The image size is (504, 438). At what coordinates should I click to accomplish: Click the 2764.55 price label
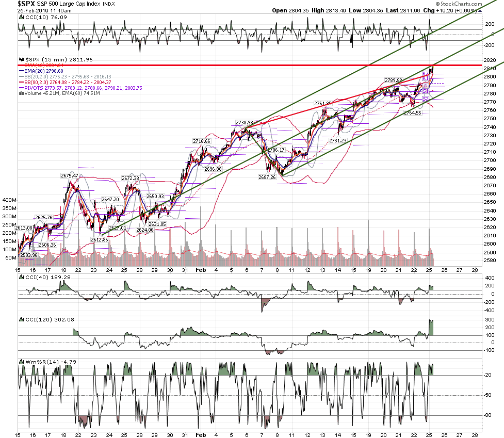pyautogui.click(x=413, y=113)
